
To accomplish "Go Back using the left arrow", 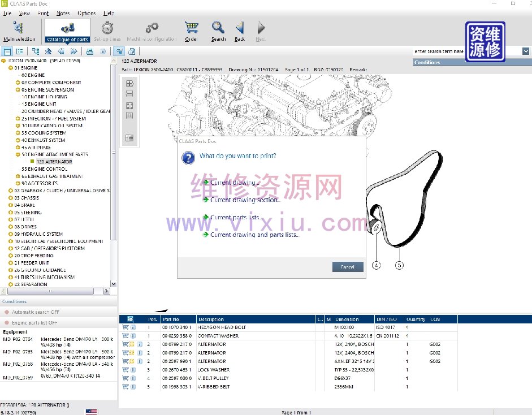I will pos(240,31).
